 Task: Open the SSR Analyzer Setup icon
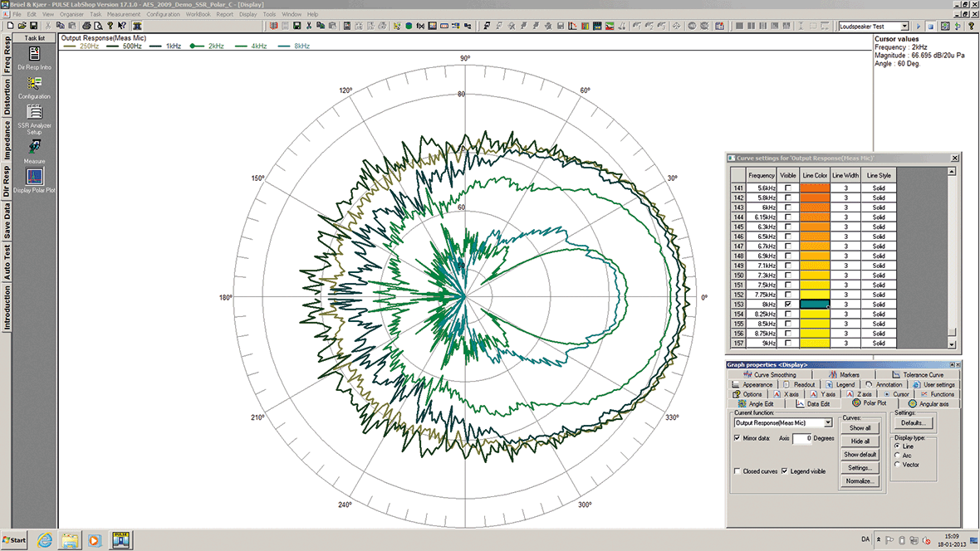click(x=35, y=112)
